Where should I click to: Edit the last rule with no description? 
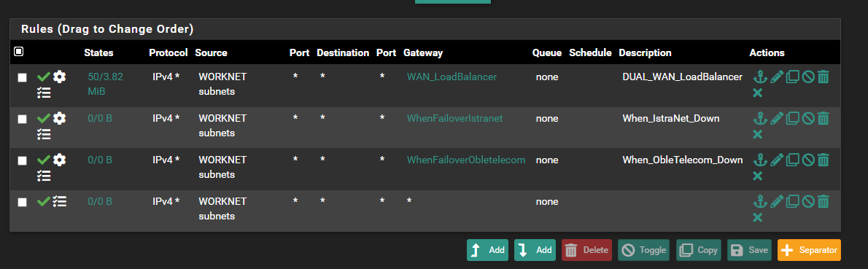click(x=776, y=201)
